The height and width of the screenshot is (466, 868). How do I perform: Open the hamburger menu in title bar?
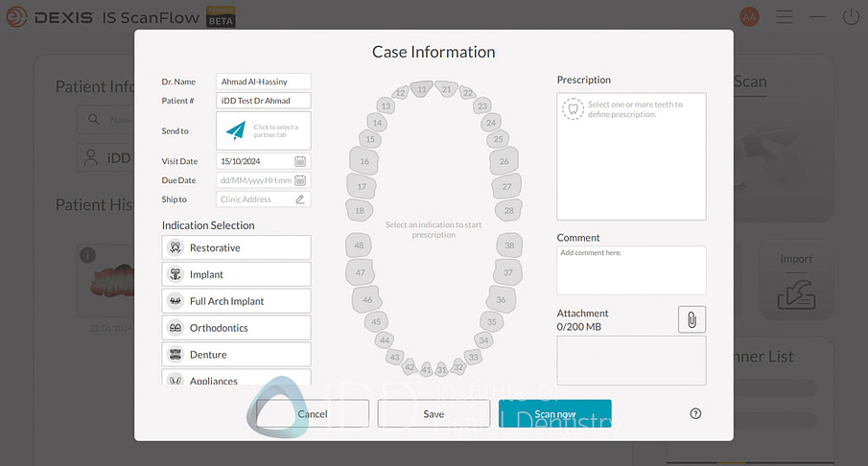(x=785, y=17)
